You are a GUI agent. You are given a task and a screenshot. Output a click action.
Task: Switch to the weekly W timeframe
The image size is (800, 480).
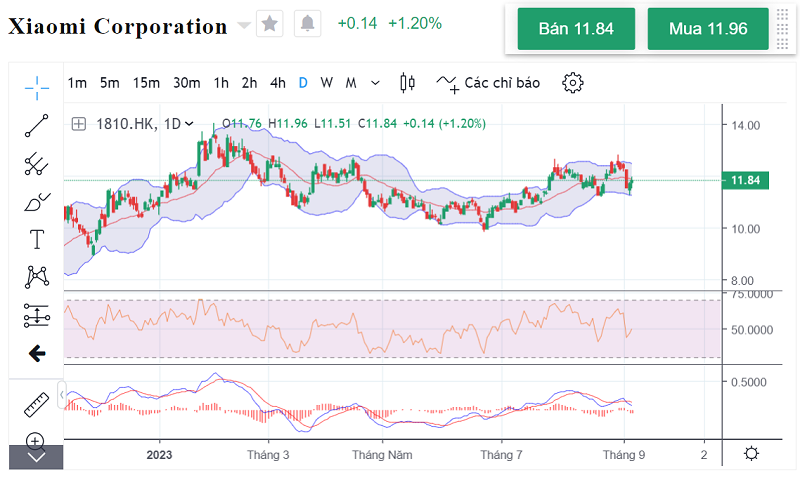click(326, 83)
